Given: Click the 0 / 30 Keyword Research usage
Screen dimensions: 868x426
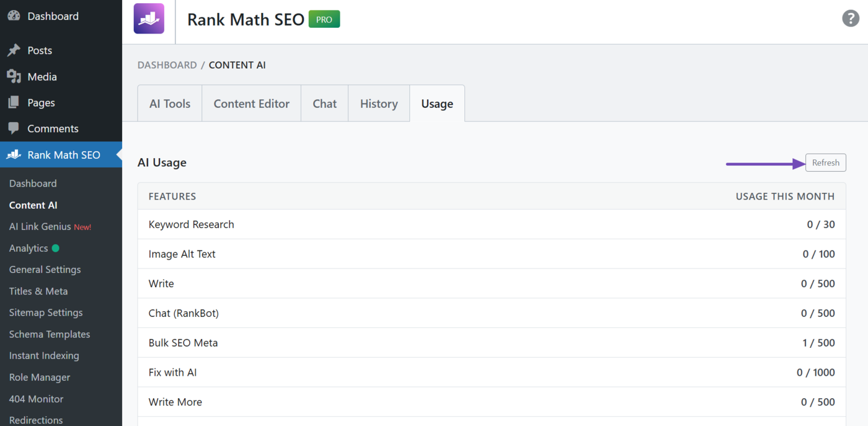Looking at the screenshot, I should coord(821,224).
